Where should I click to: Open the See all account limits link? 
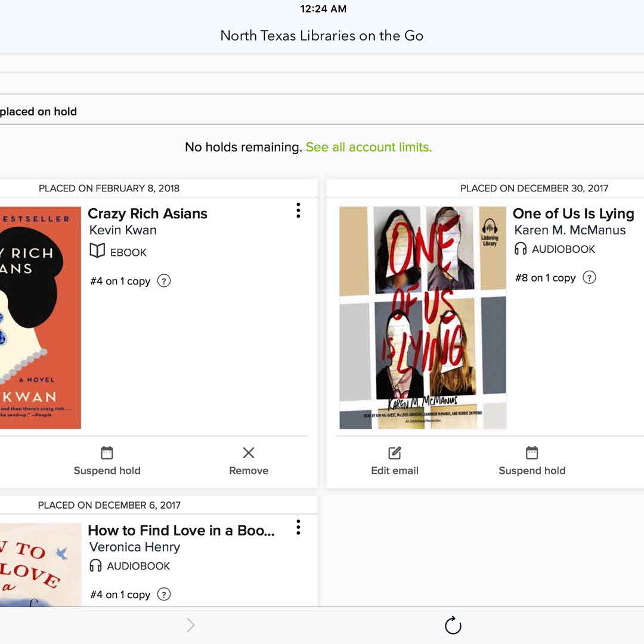(x=369, y=147)
